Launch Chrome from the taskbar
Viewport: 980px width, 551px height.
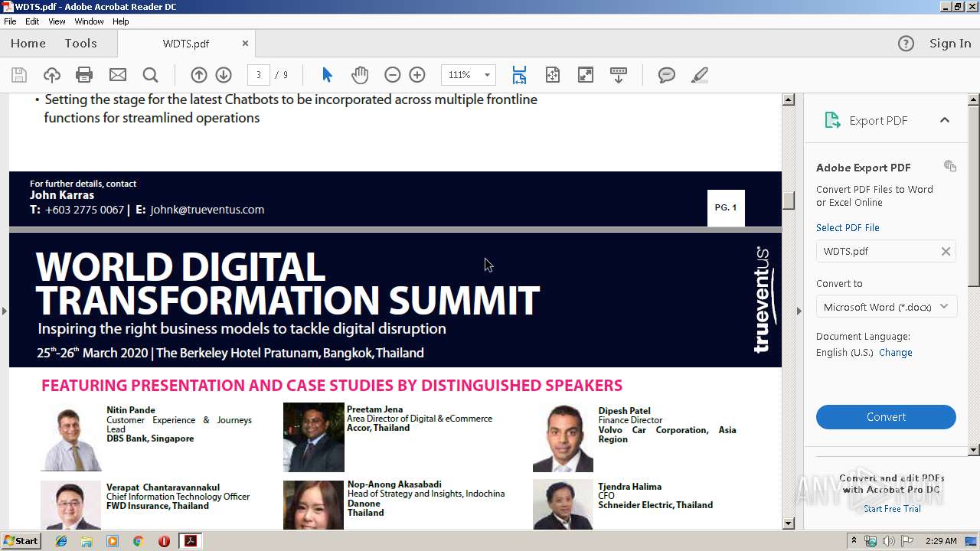click(x=138, y=541)
